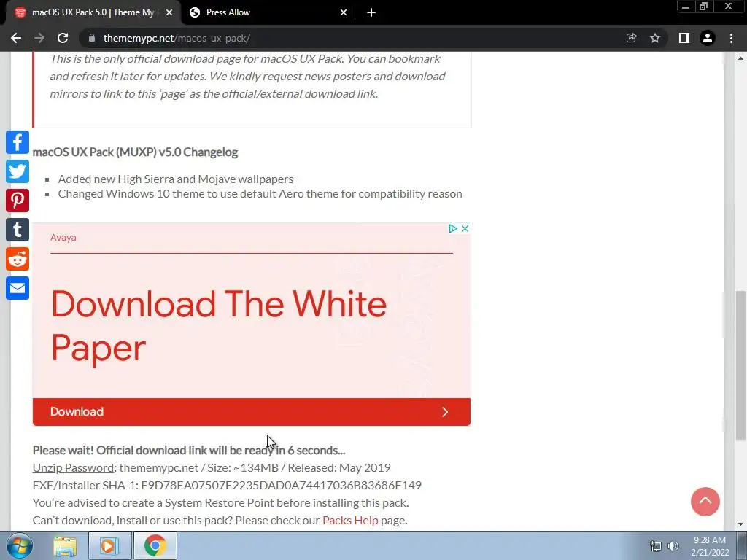The image size is (747, 560).
Task: Go forward in browser history
Action: point(39,38)
